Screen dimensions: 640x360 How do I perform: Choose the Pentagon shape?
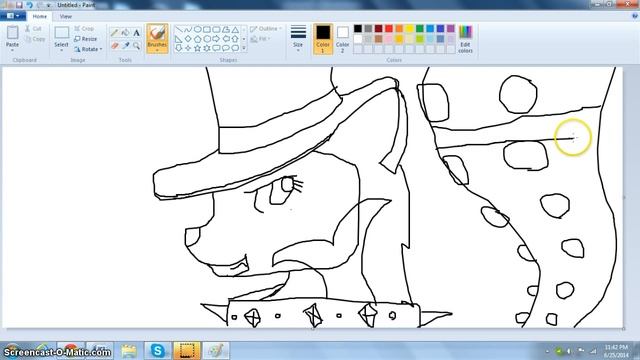coord(198,39)
